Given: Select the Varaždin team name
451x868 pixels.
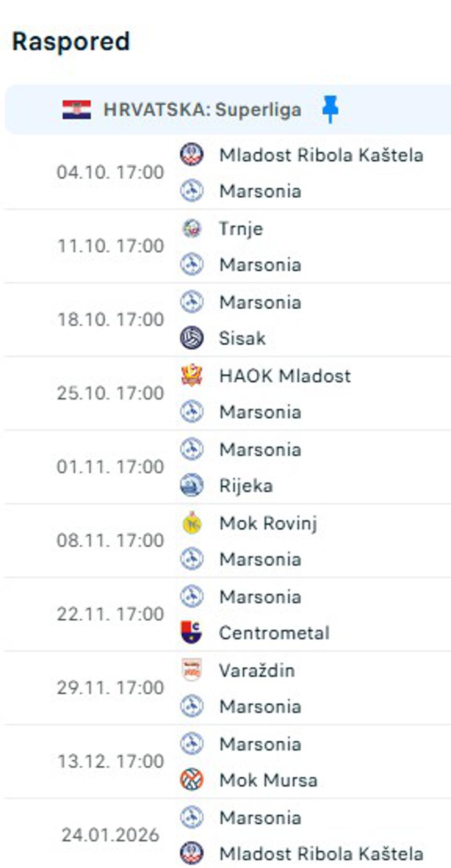Looking at the screenshot, I should 257,670.
